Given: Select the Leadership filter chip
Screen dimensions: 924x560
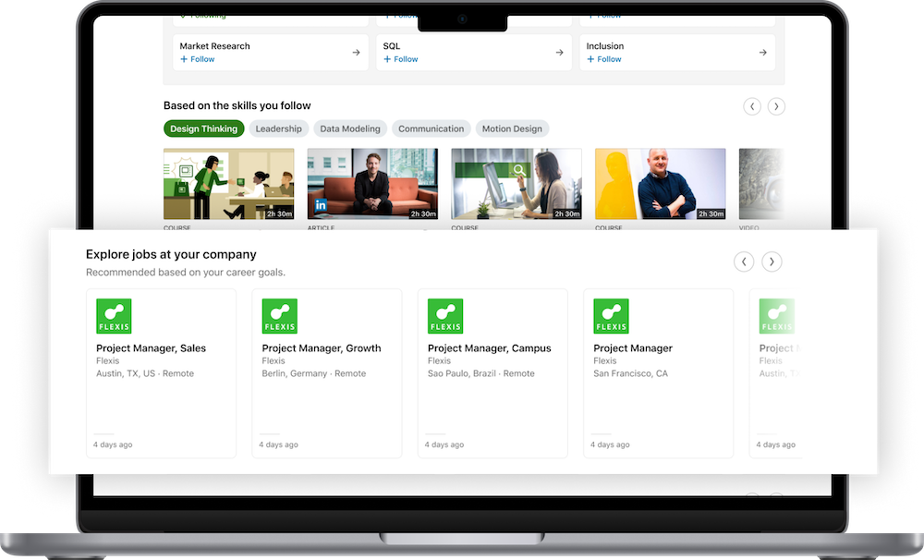Looking at the screenshot, I should click(x=279, y=128).
